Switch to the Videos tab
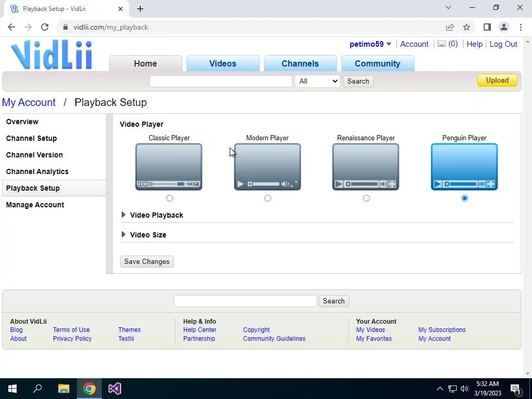This screenshot has height=399, width=532. [223, 63]
